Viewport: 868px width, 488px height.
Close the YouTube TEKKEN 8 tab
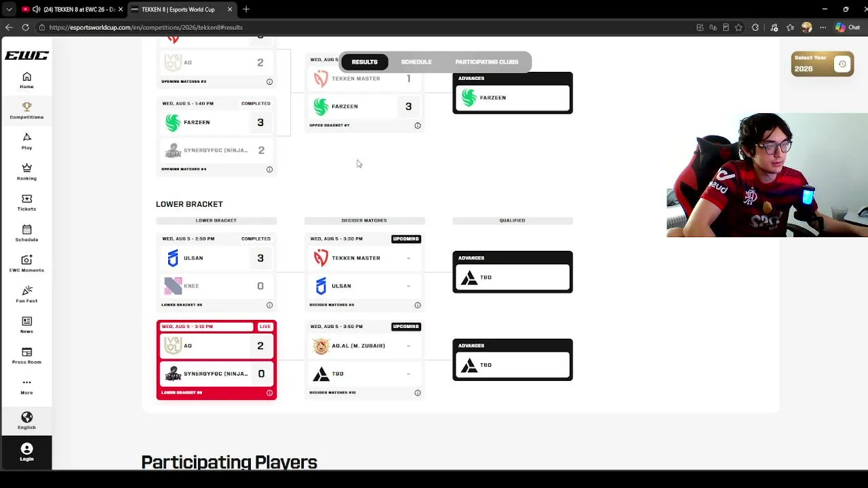121,9
